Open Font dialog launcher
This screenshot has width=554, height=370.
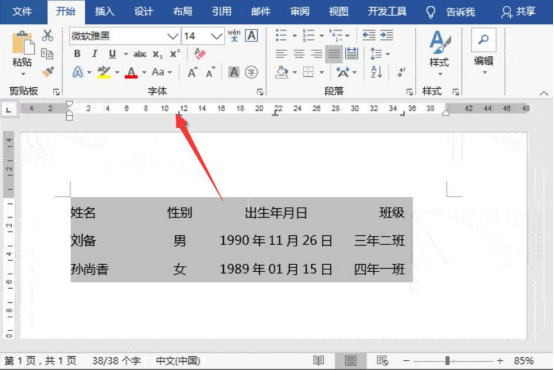(x=260, y=92)
